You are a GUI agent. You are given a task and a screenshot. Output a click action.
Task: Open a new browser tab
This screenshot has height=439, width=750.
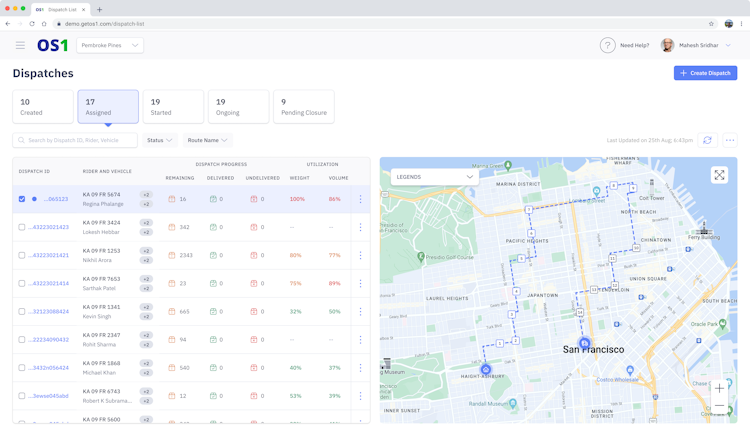[x=99, y=9]
